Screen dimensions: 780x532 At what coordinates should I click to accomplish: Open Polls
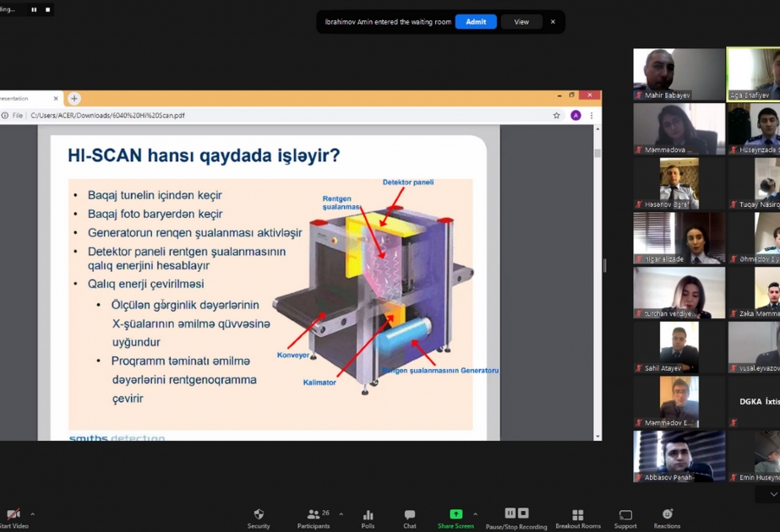point(368,518)
